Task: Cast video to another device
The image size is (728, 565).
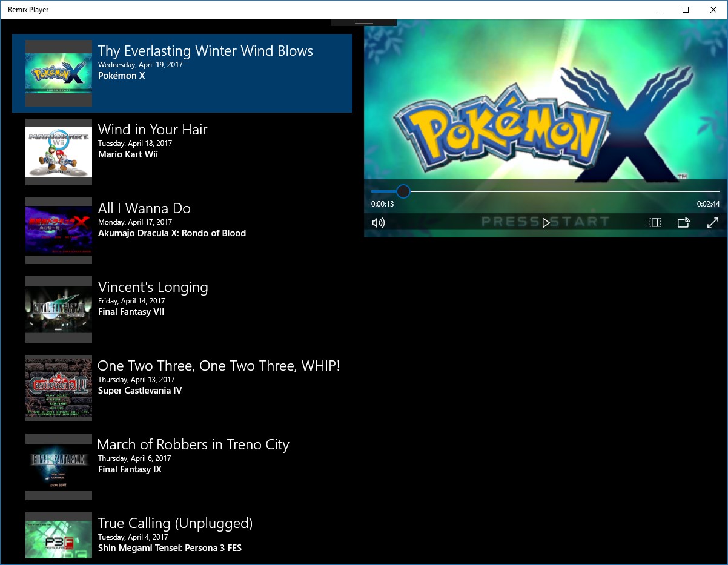Action: click(683, 223)
